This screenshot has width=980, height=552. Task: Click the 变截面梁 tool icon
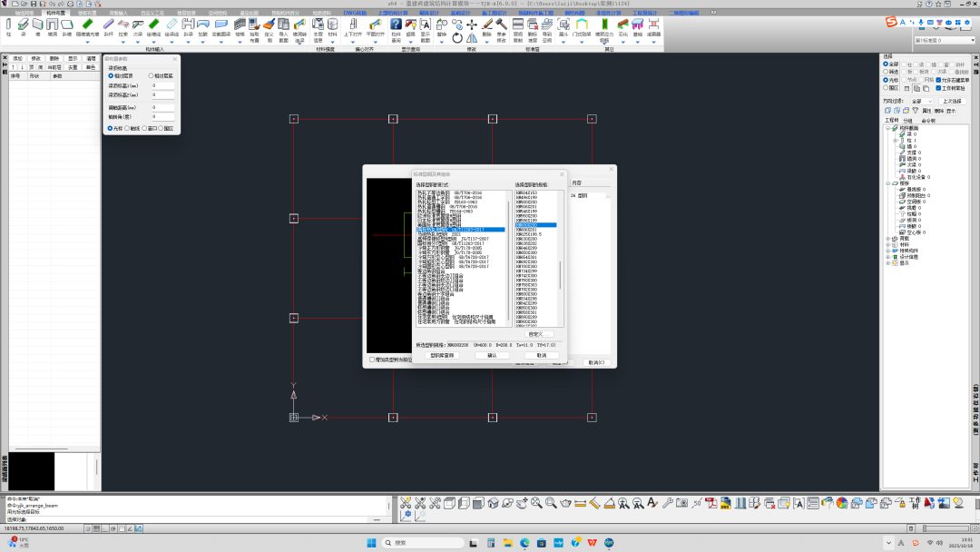pos(221,24)
